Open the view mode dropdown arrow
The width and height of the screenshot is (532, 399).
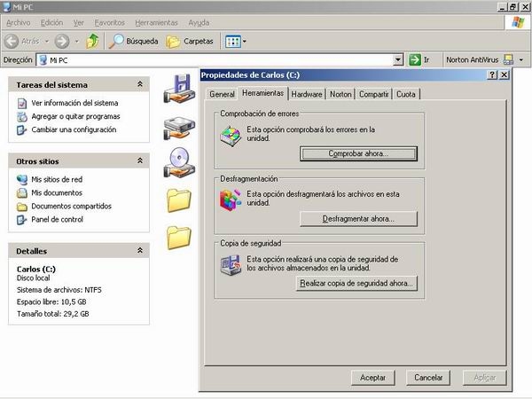245,42
